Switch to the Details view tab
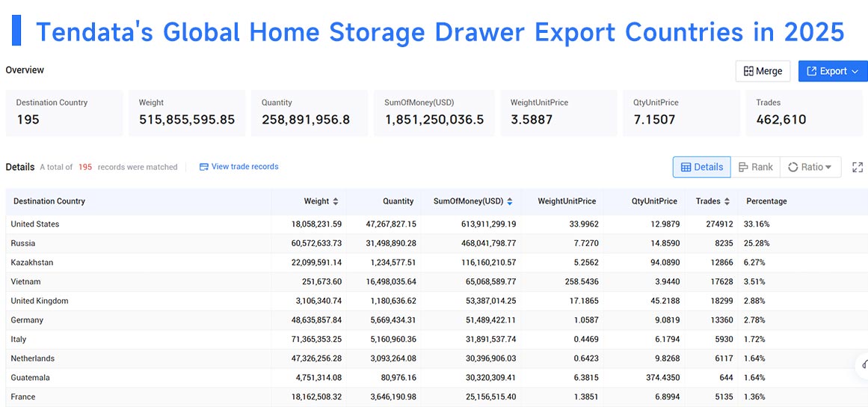 (x=701, y=168)
